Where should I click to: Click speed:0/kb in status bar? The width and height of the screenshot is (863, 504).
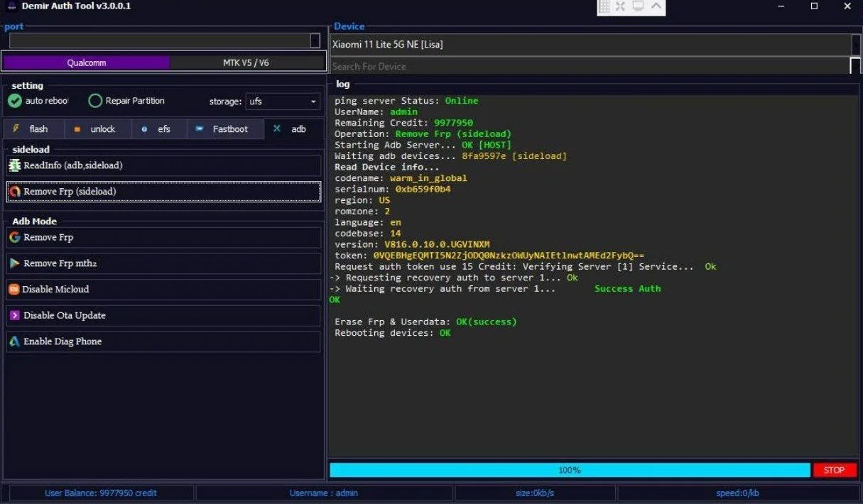tap(737, 493)
